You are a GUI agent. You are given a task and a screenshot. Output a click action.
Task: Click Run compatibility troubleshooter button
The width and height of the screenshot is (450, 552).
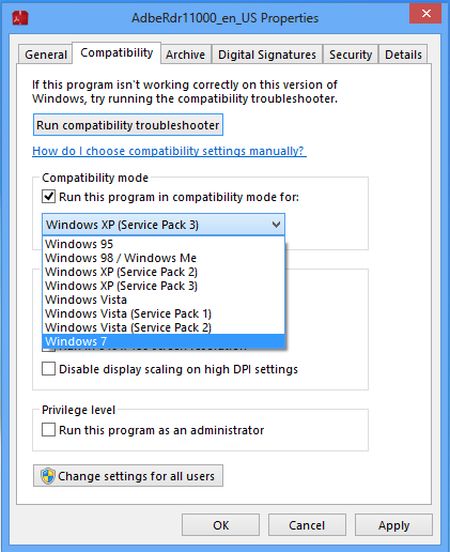click(x=128, y=125)
